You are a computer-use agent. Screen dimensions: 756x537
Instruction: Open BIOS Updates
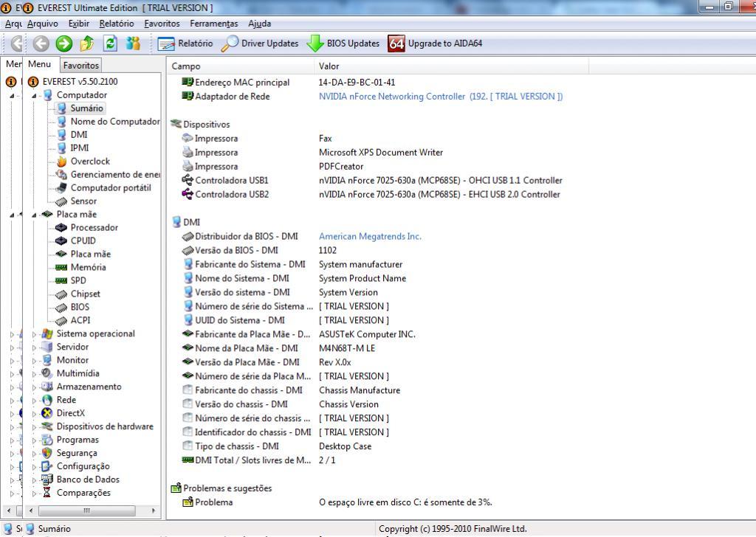point(343,44)
